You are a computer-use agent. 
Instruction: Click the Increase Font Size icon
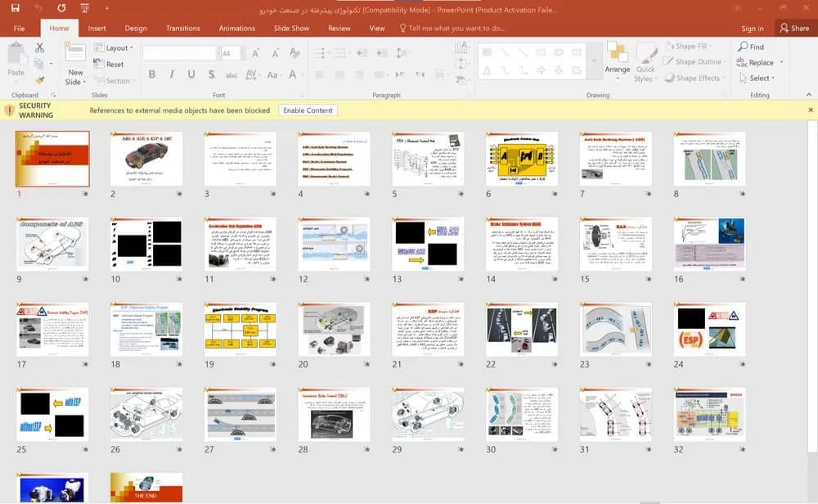point(255,52)
